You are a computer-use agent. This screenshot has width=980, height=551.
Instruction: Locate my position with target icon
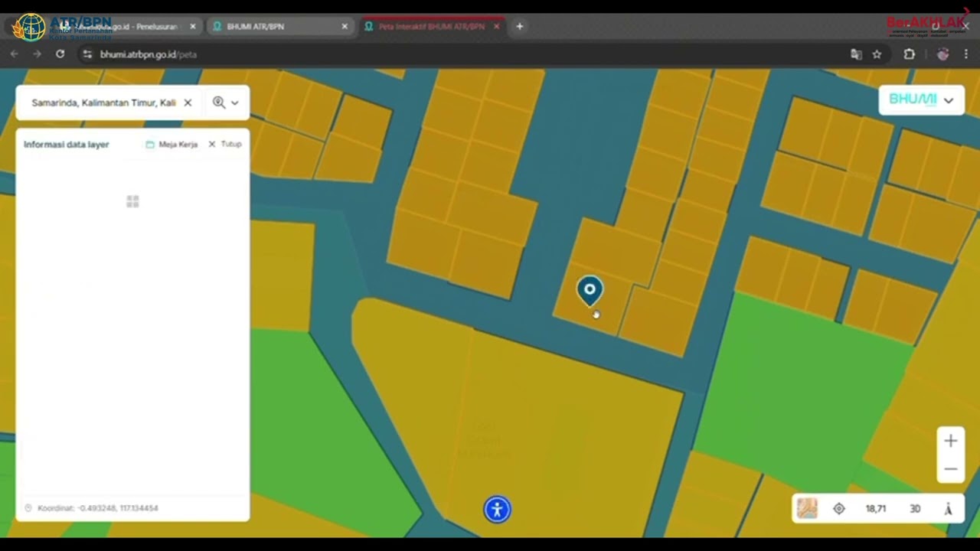coord(839,509)
